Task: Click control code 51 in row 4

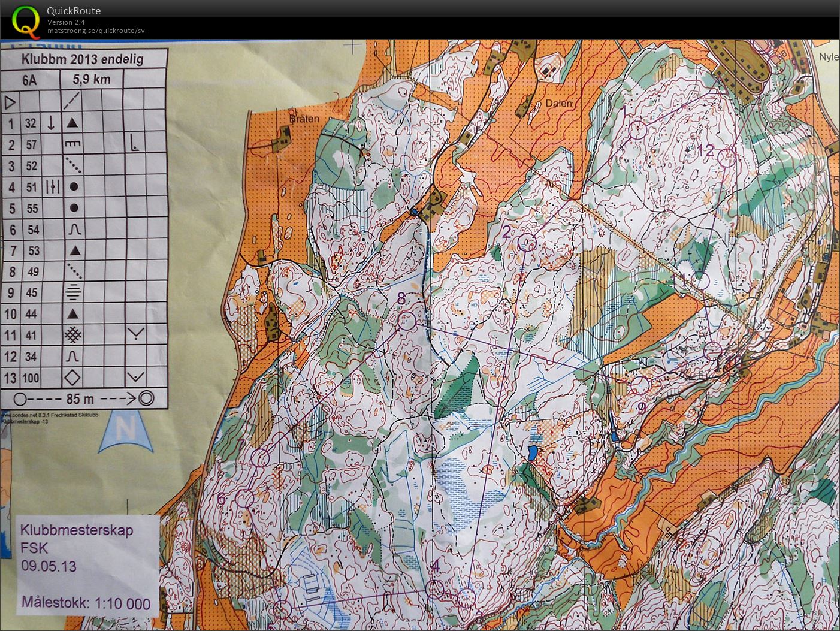Action: click(x=31, y=188)
